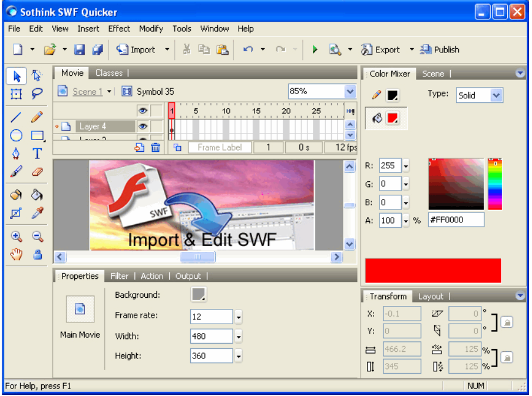Select the Lasso tool
Viewport: 532px width, 396px height.
(37, 94)
